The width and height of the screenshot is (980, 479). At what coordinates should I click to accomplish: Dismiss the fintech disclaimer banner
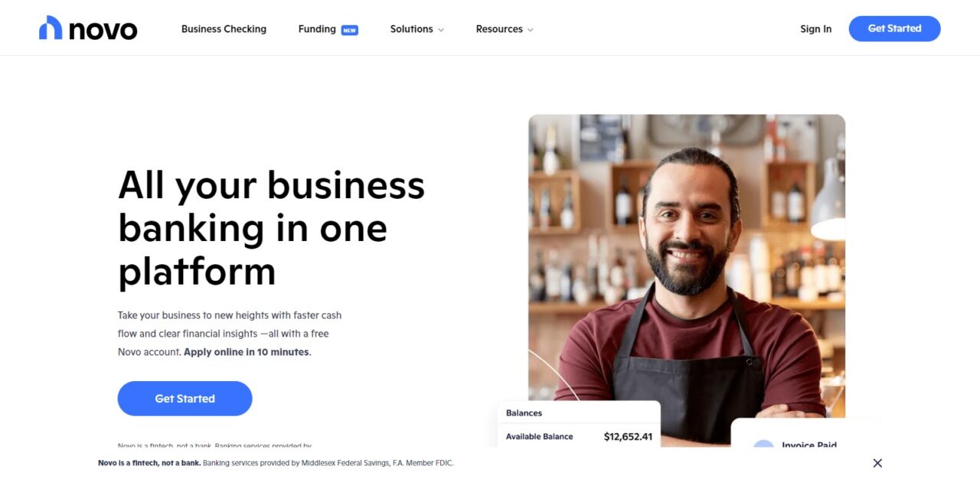click(877, 463)
